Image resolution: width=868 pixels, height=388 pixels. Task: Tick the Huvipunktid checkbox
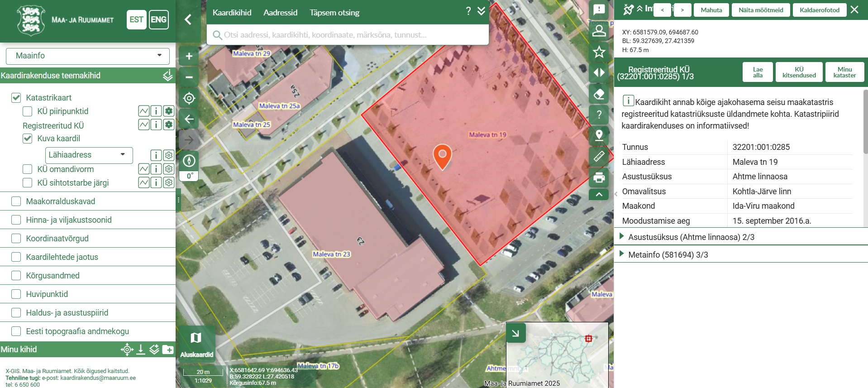[x=16, y=294]
